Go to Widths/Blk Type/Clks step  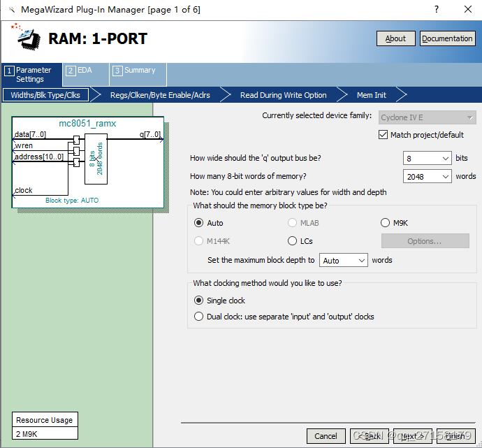(45, 95)
